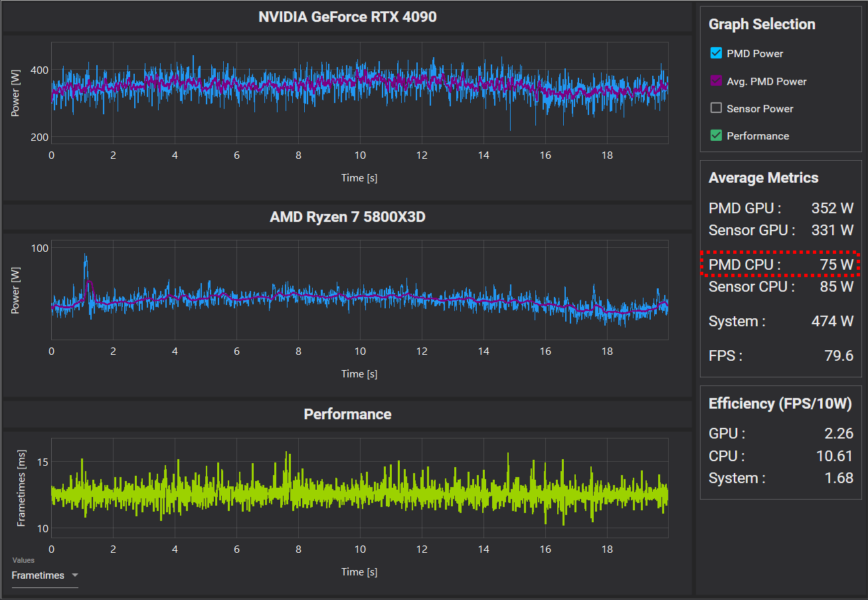868x600 pixels.
Task: Click the Graph Selection heading
Action: coord(762,25)
